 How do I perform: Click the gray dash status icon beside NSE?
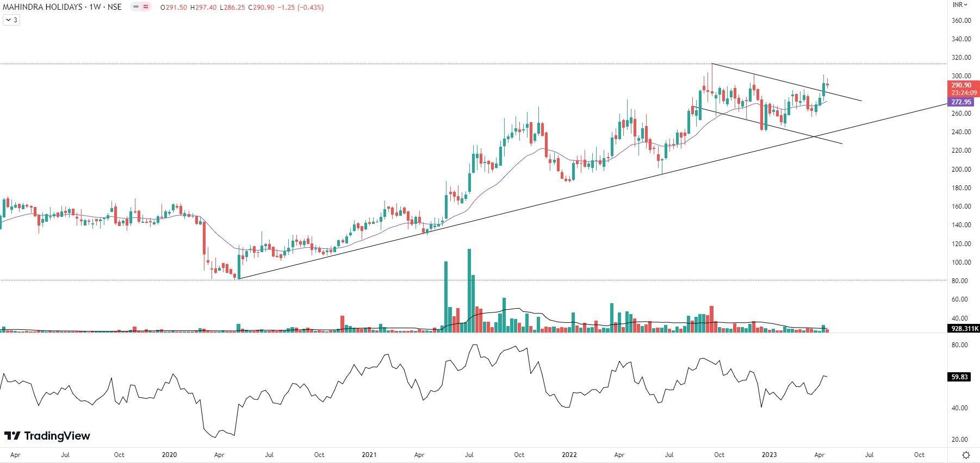pos(136,7)
